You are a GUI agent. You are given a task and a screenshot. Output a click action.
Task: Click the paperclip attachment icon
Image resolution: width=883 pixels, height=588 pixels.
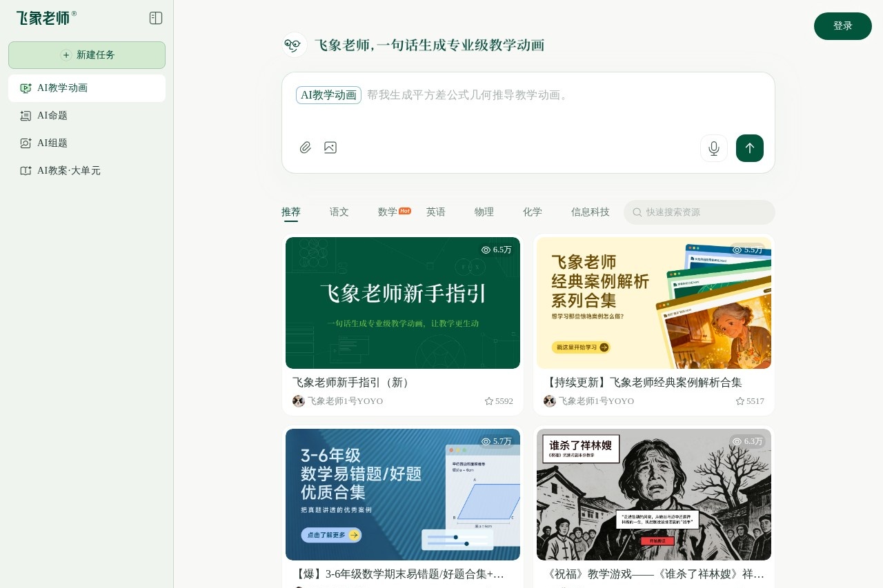click(306, 148)
